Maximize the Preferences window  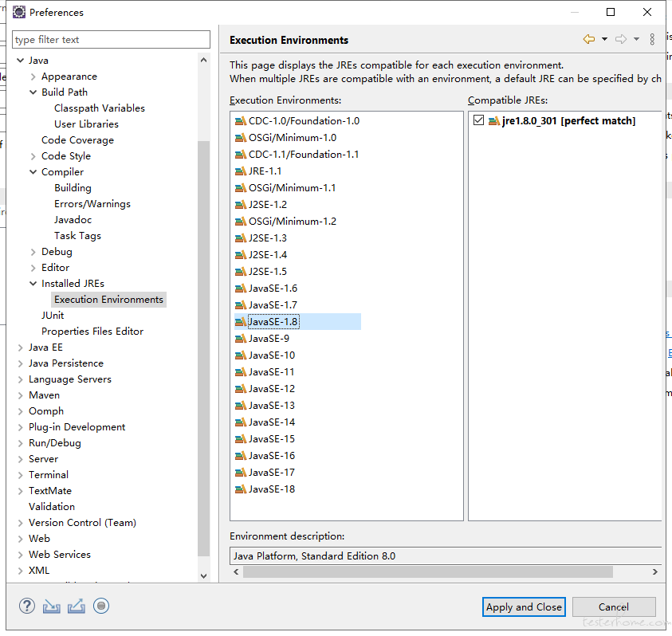coord(611,12)
